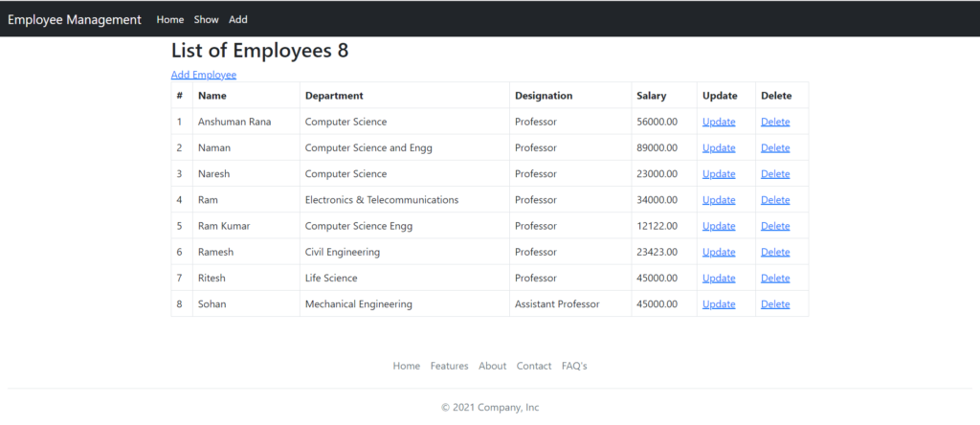Delete Ram Kumar's record

click(x=775, y=226)
